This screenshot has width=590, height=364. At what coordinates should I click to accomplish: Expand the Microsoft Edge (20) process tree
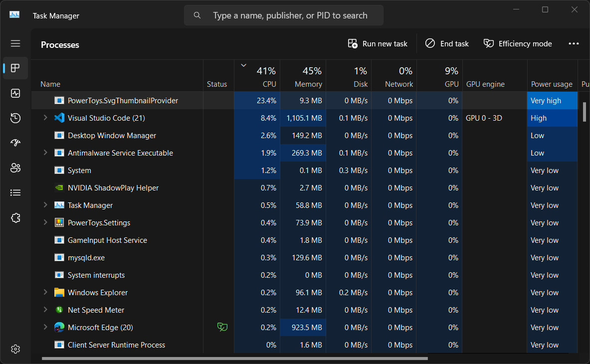(45, 327)
